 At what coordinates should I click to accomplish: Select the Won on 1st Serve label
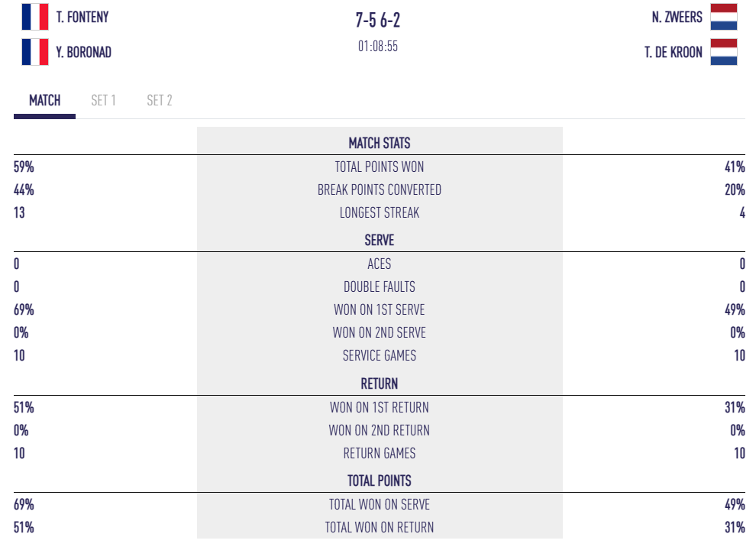click(x=380, y=309)
